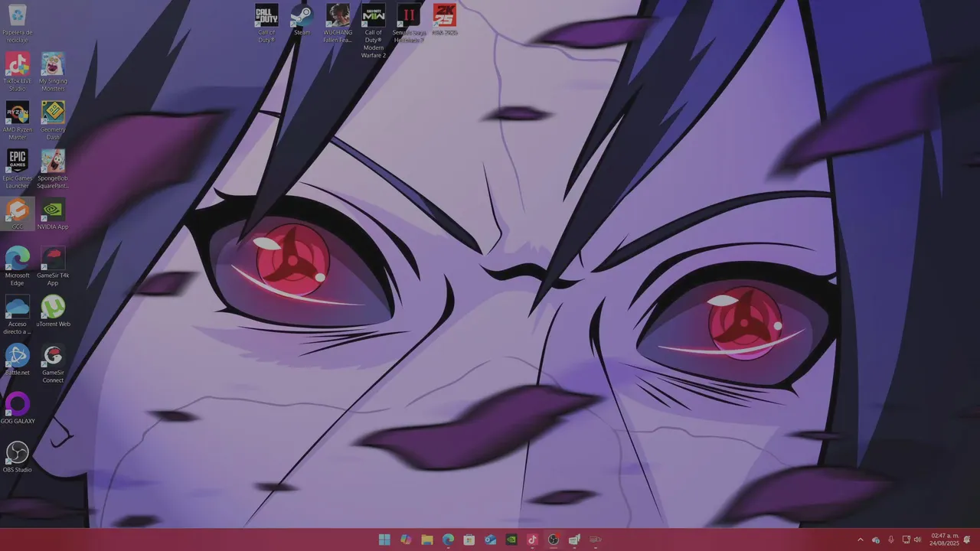Launch Copilot from the taskbar
980x551 pixels.
click(x=406, y=540)
